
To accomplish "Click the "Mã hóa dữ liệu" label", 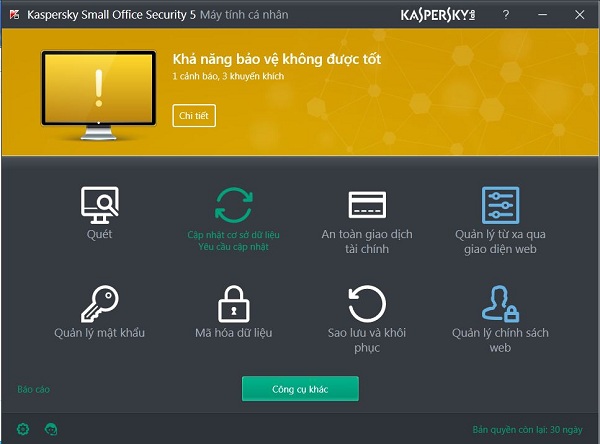I will [234, 333].
